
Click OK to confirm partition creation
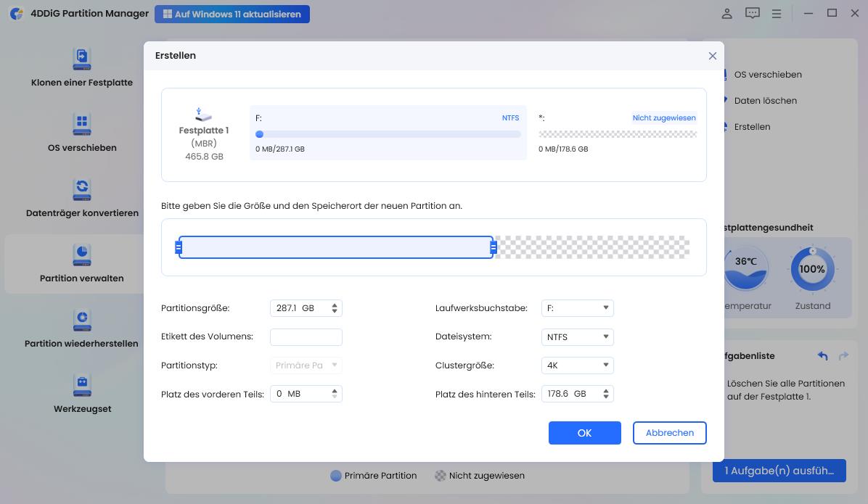point(584,433)
